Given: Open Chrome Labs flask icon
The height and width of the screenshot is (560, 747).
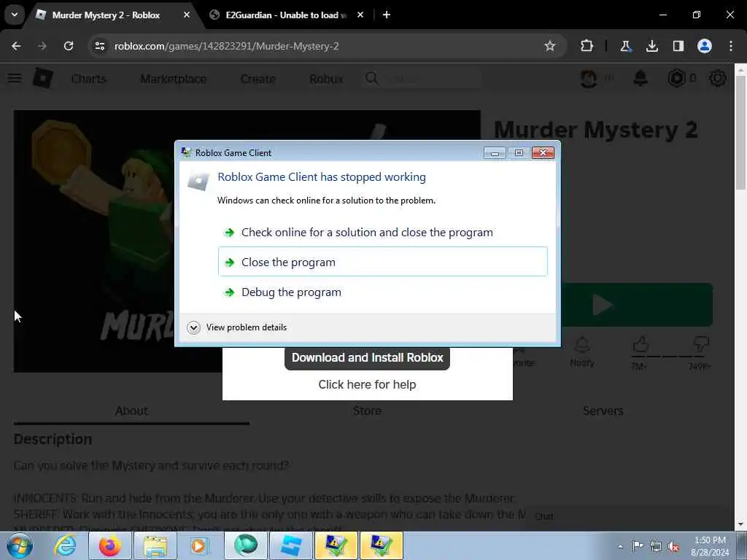Looking at the screenshot, I should coord(625,46).
